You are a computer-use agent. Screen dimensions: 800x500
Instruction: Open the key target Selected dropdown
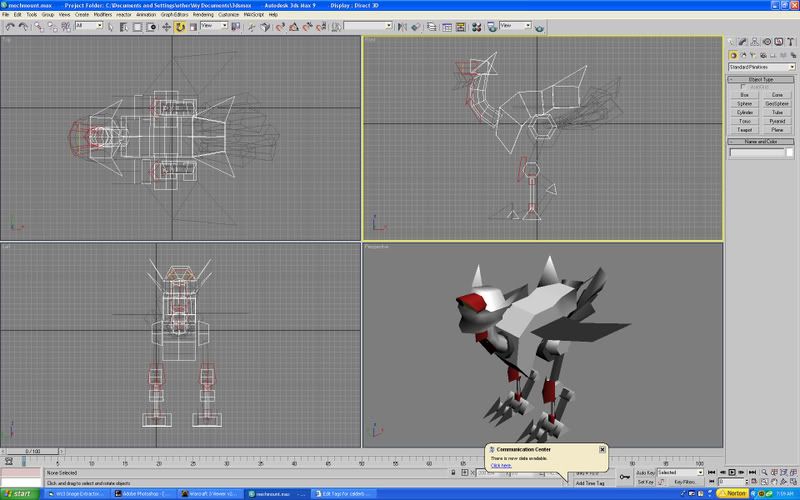pos(680,472)
